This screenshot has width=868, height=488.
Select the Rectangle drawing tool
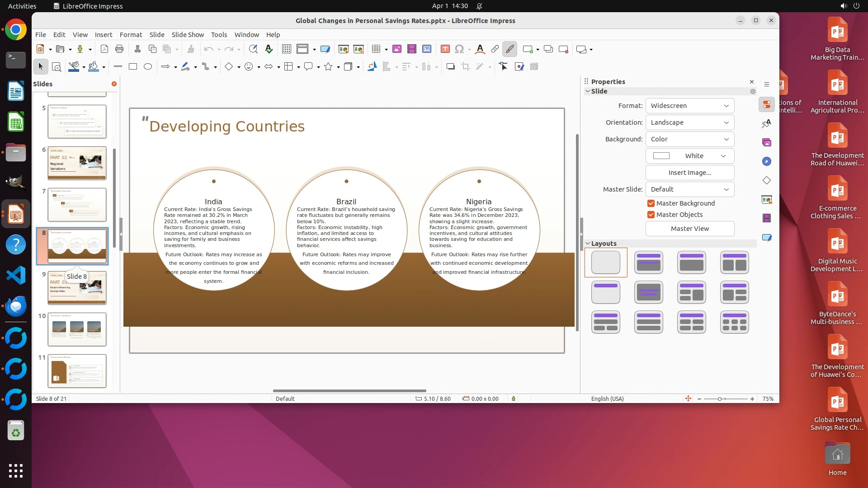tap(133, 67)
